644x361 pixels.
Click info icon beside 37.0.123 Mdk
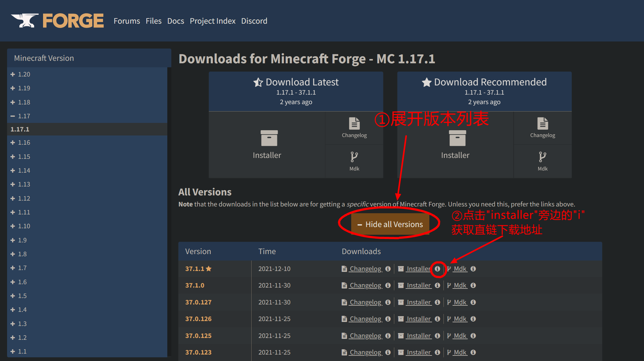[x=473, y=352]
